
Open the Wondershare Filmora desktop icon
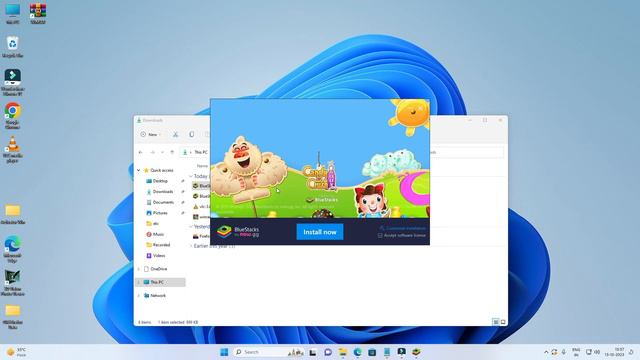point(13,82)
